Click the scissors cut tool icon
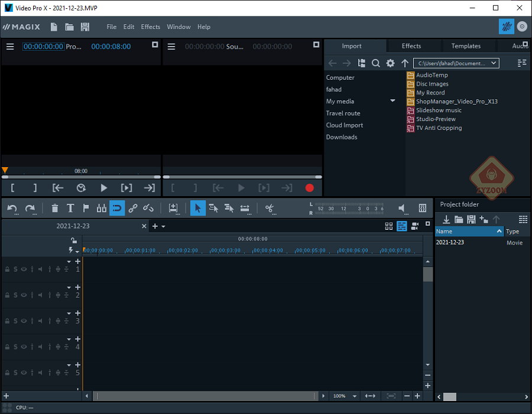Screen dimensions: 532x414 click(x=270, y=208)
